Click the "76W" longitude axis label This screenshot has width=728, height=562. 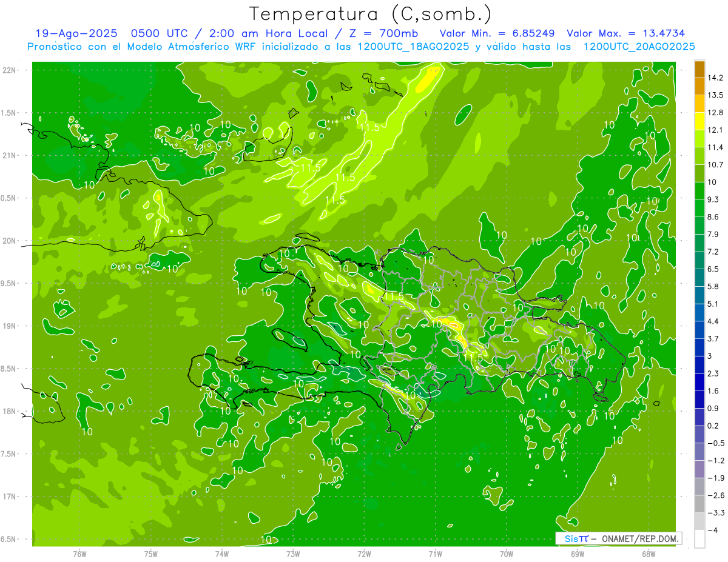coord(79,554)
